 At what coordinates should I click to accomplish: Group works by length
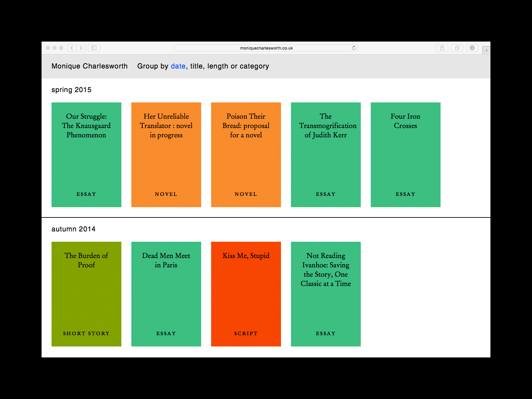pyautogui.click(x=217, y=66)
